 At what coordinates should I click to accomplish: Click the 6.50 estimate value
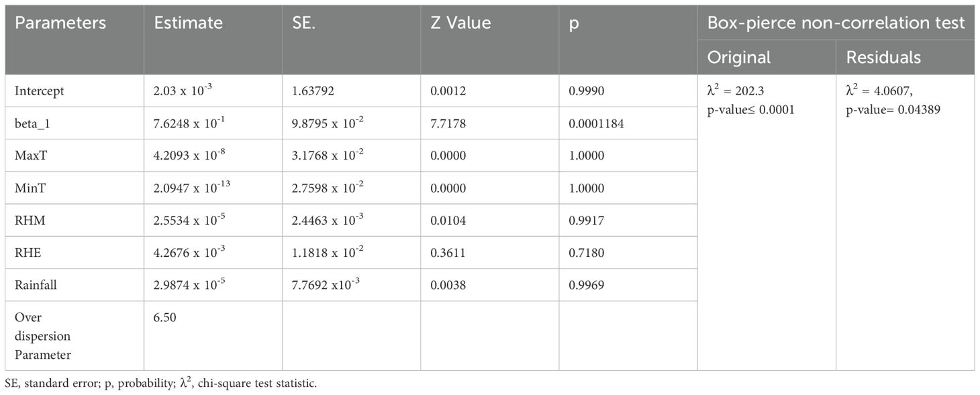point(165,317)
